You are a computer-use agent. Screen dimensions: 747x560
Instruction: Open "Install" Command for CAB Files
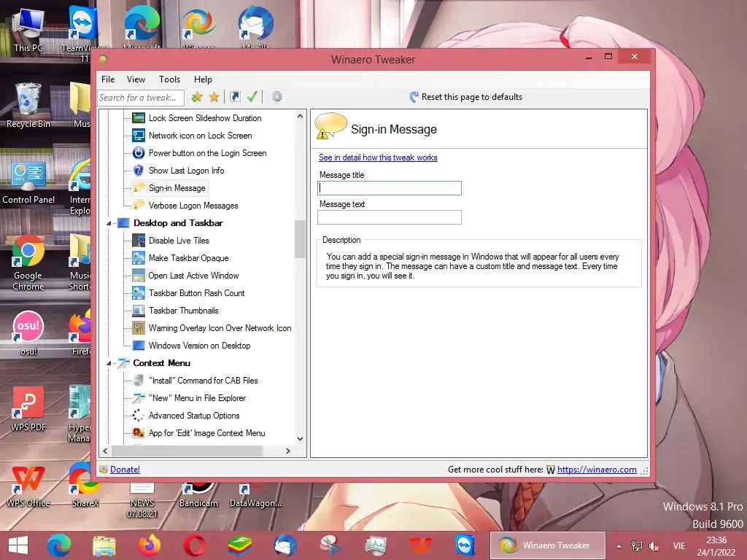tap(203, 381)
